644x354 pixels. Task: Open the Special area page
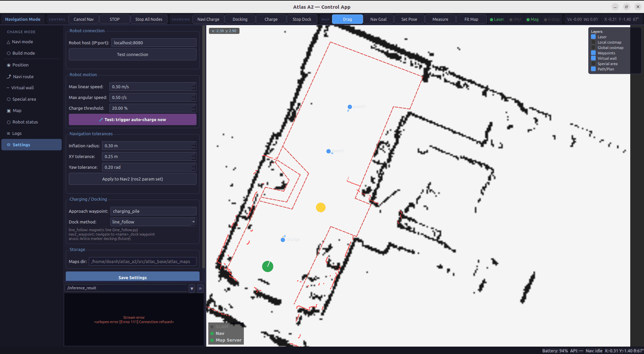pyautogui.click(x=32, y=99)
